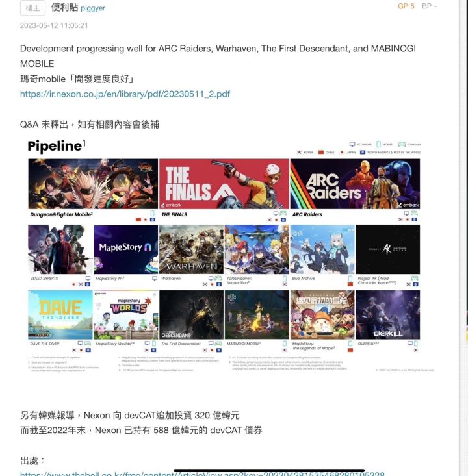Select the MapleStory Worlds game image
This screenshot has height=476, width=468.
(126, 314)
